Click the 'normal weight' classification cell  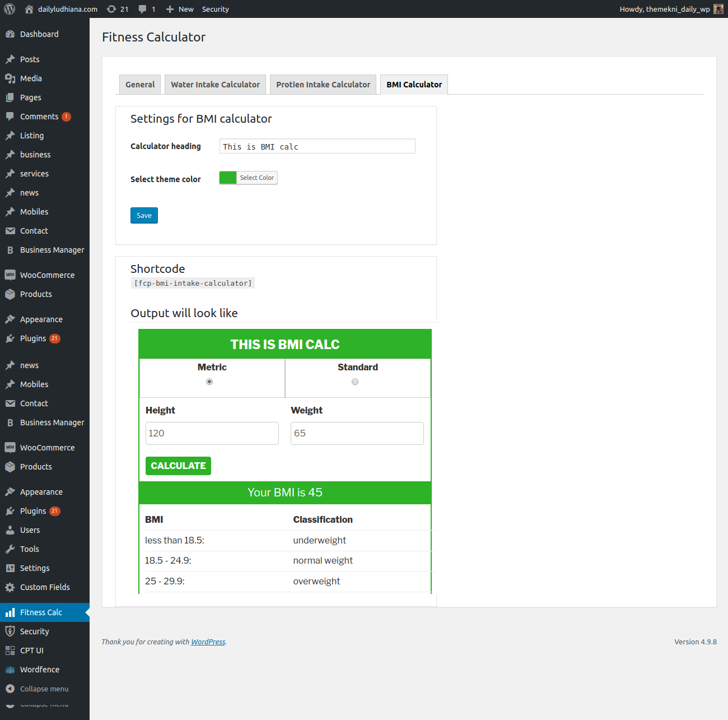point(323,560)
